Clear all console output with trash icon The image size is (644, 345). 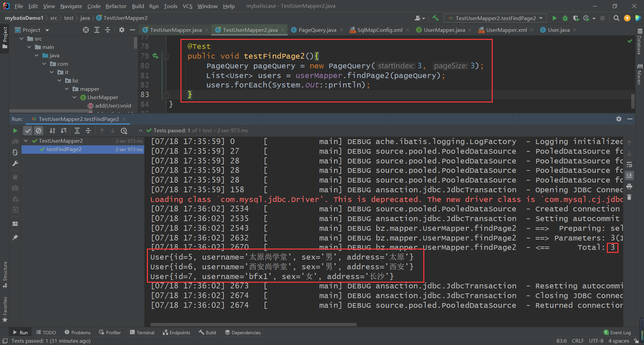point(629,197)
